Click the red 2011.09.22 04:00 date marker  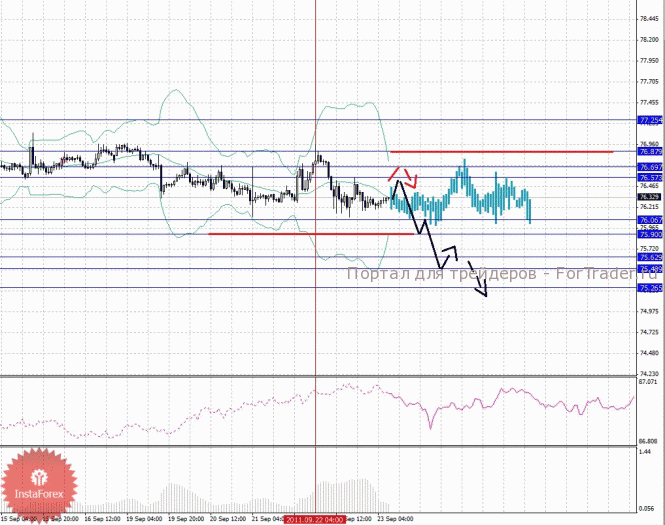point(314,519)
